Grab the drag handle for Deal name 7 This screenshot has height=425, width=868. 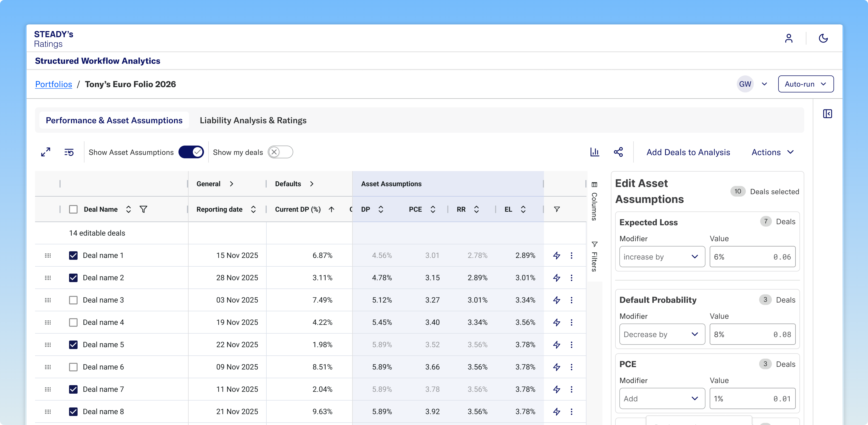point(48,389)
